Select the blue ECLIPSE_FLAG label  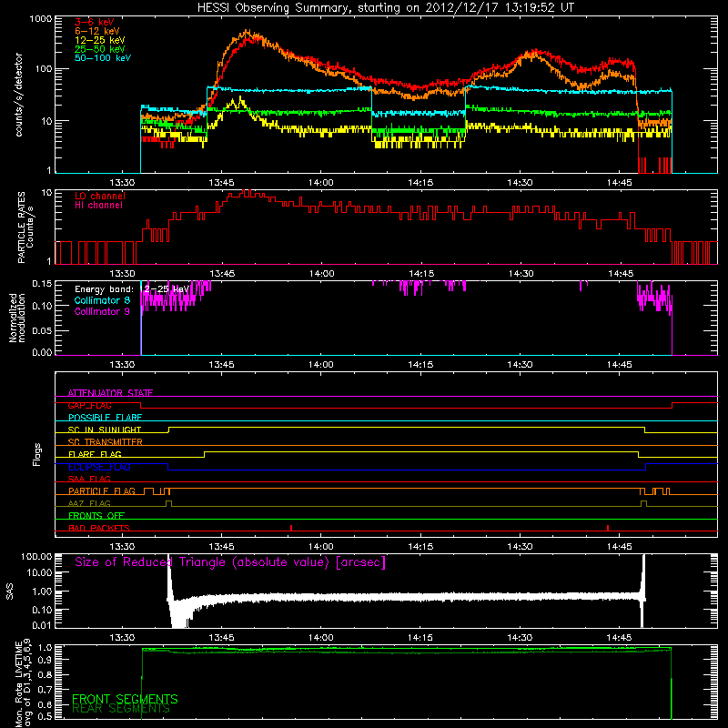[99, 467]
